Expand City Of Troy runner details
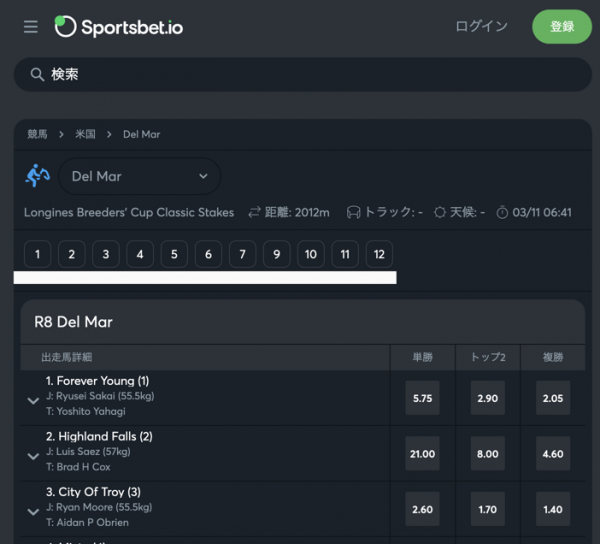This screenshot has height=544, width=600. point(33,511)
